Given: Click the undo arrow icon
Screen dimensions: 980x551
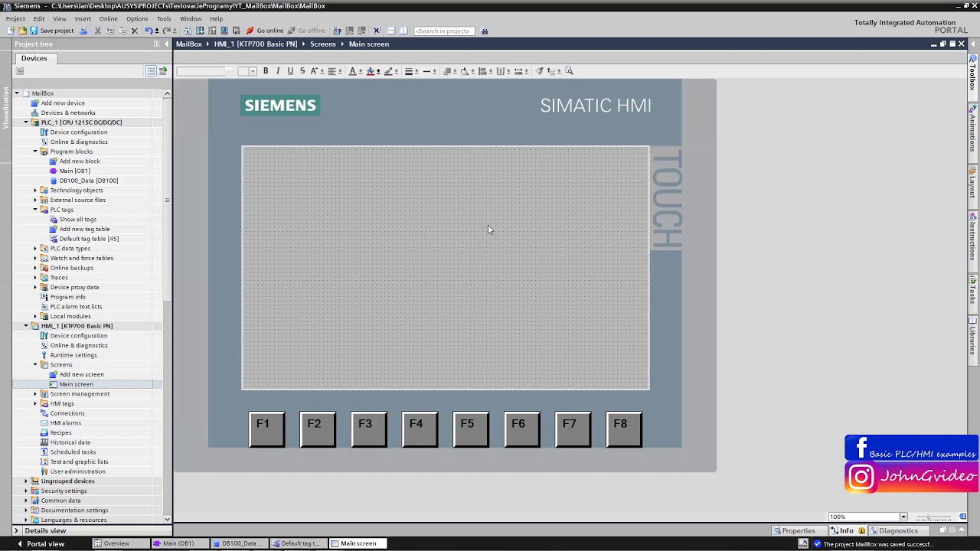Looking at the screenshot, I should 148,31.
